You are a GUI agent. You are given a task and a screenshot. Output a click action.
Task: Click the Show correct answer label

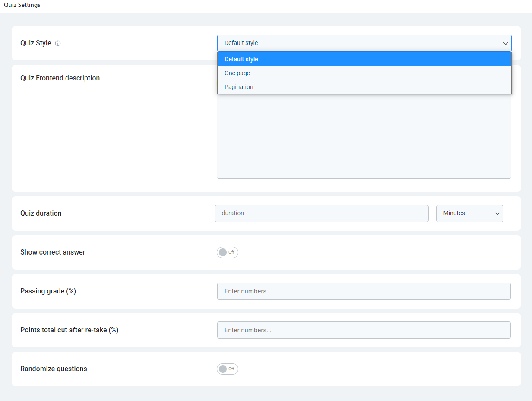53,252
